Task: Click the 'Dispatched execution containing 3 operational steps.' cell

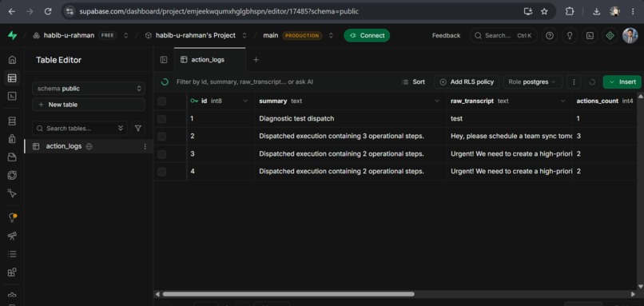Action: tap(350, 137)
